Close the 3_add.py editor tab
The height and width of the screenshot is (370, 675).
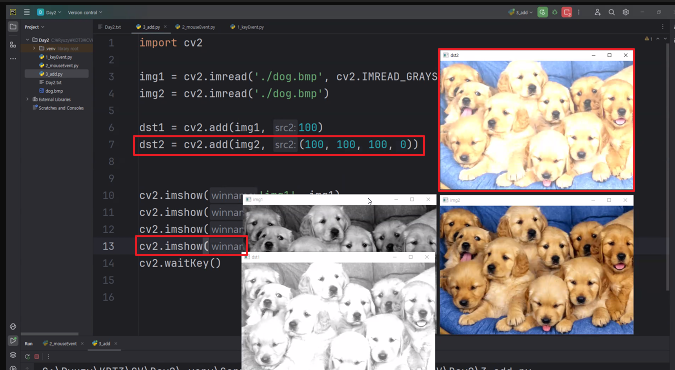pyautogui.click(x=165, y=27)
